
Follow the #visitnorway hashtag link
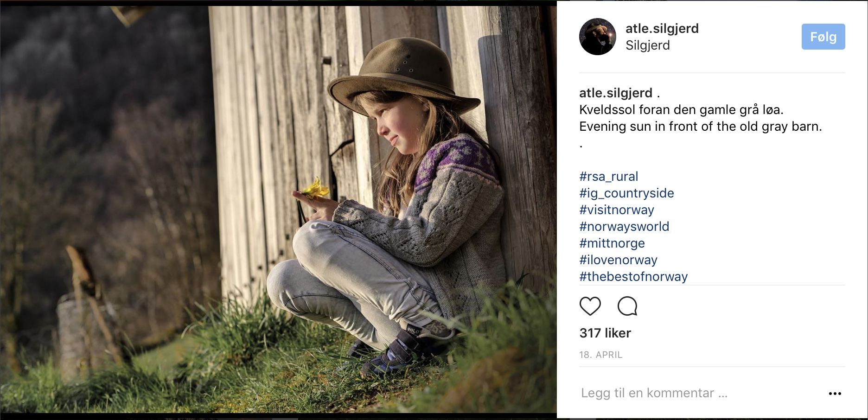(616, 210)
